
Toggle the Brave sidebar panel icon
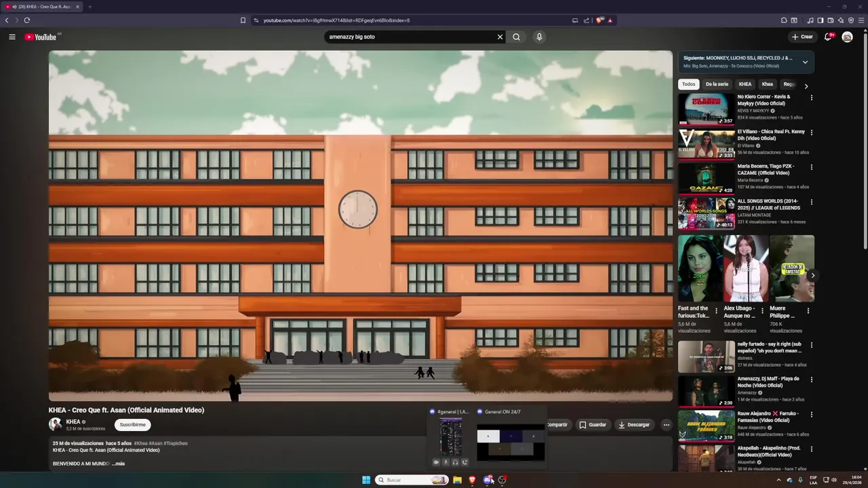click(x=820, y=20)
